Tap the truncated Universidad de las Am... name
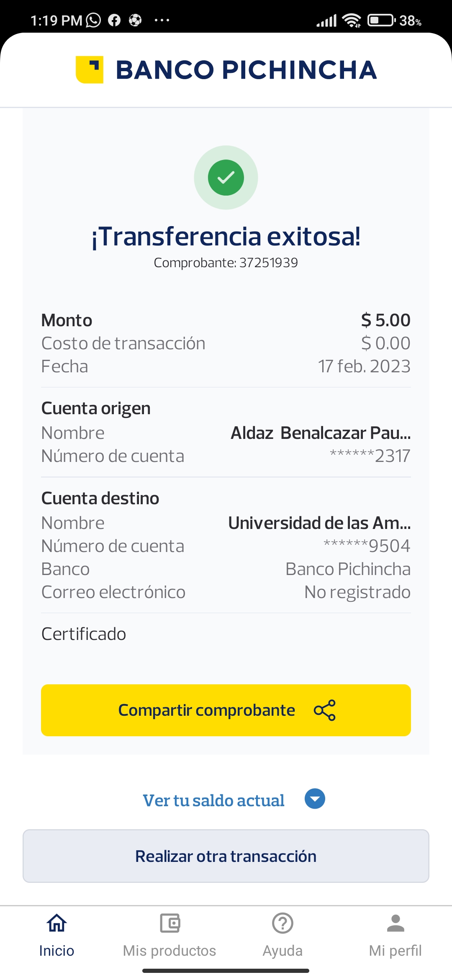 [319, 523]
